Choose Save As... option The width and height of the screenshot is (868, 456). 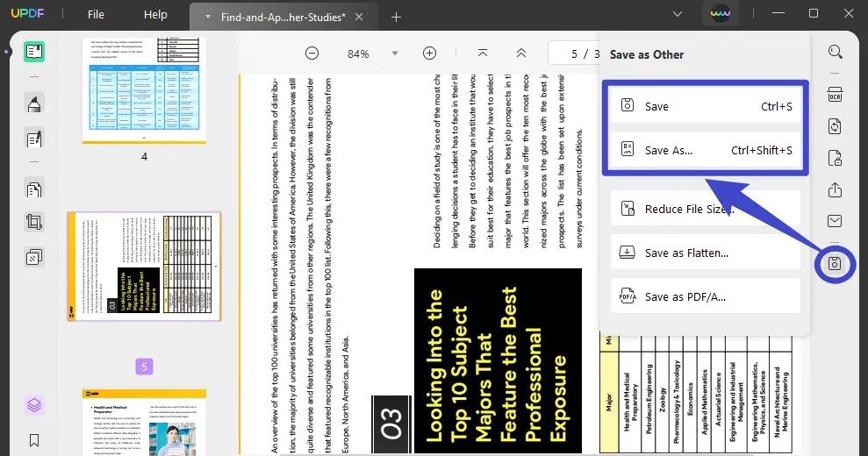coord(706,150)
